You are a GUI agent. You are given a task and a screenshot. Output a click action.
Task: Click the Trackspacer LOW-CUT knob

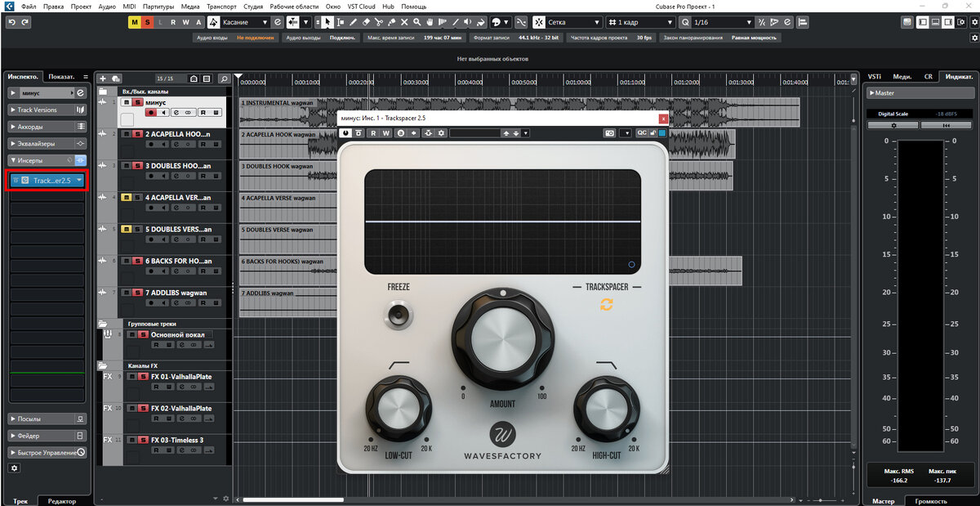398,410
